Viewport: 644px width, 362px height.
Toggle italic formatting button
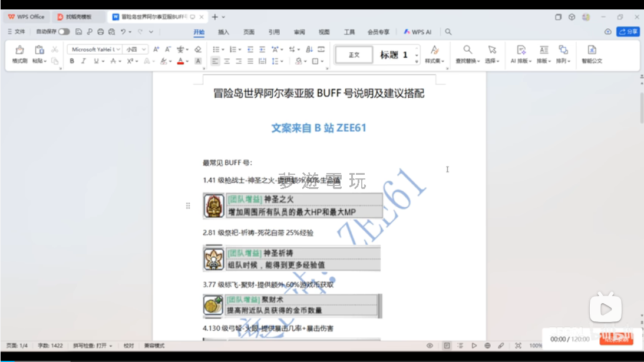[x=83, y=61]
